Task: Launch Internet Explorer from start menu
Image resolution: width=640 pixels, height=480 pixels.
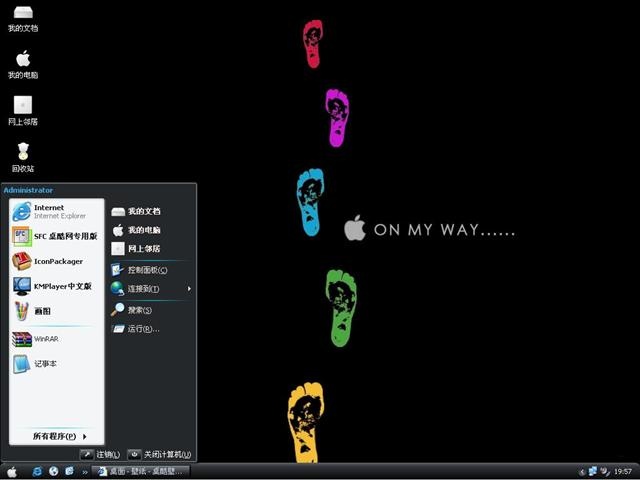Action: click(56, 211)
